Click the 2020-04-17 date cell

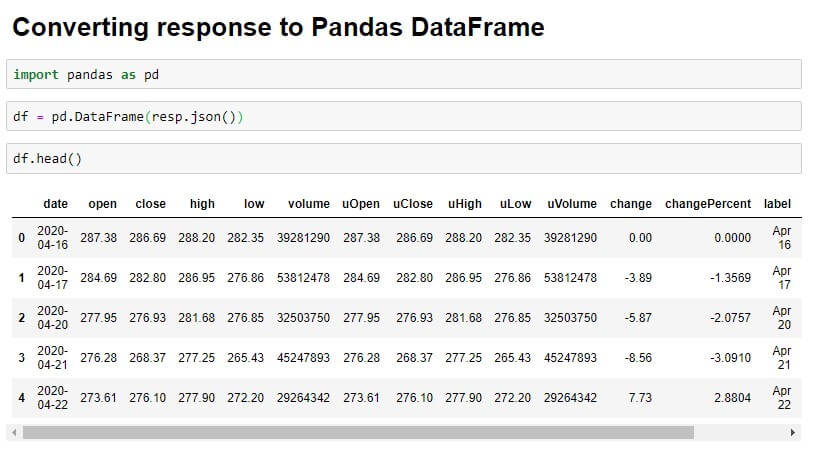click(52, 278)
